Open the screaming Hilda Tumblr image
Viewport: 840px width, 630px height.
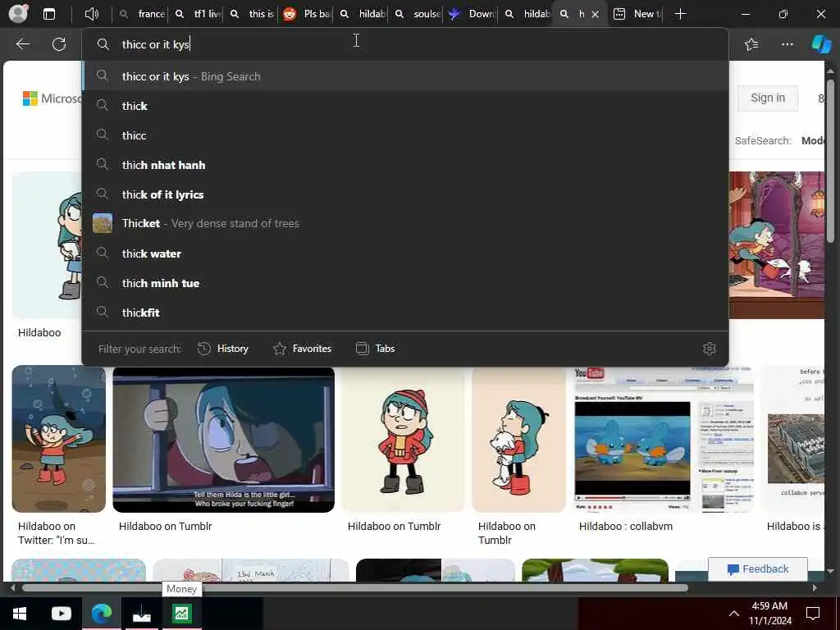pyautogui.click(x=223, y=439)
